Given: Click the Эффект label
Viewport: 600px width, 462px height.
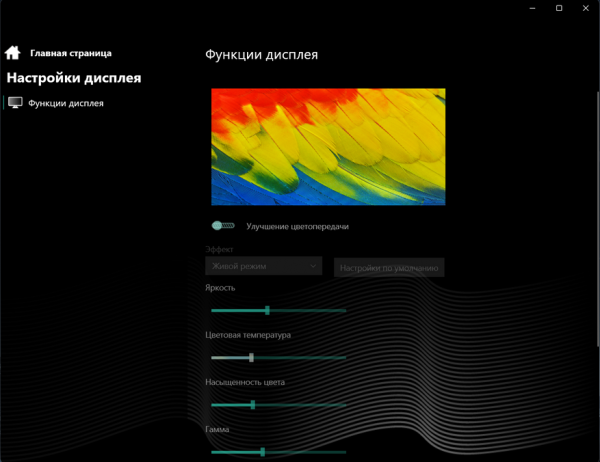Looking at the screenshot, I should point(219,250).
